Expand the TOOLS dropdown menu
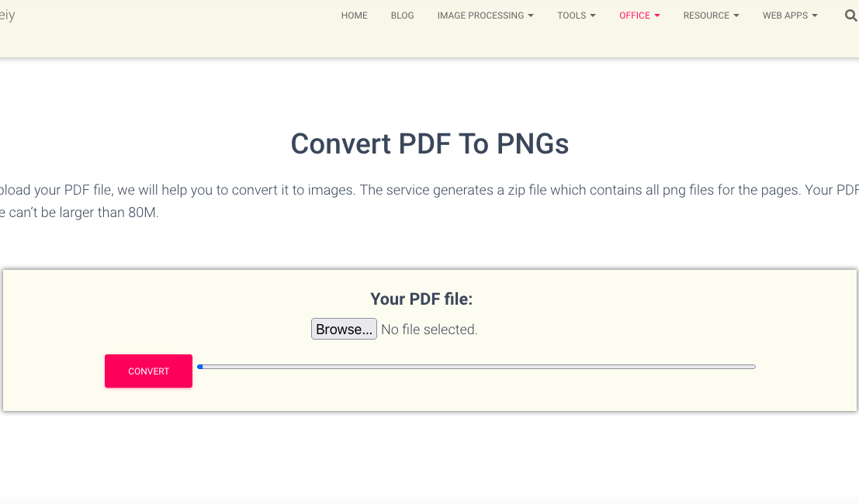This screenshot has width=859, height=504. (577, 16)
